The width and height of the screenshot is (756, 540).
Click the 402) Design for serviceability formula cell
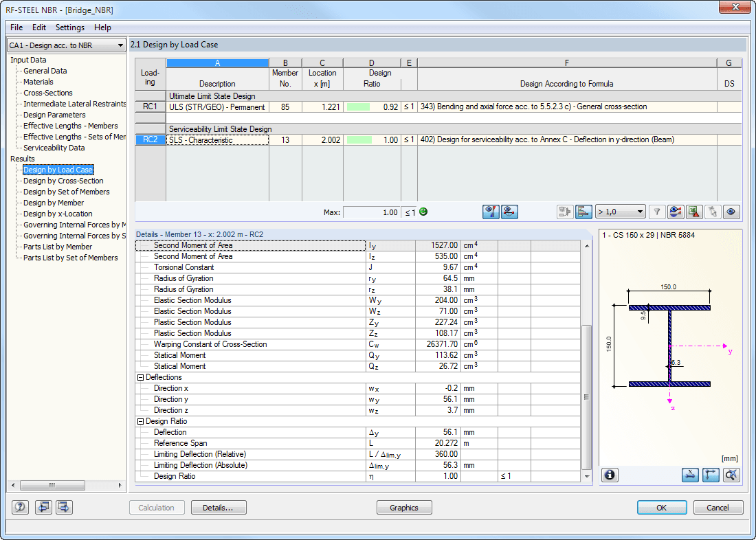coord(567,140)
